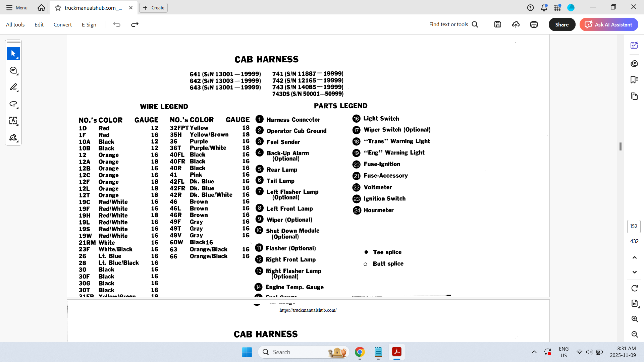Open the page display settings icon

coord(634,303)
